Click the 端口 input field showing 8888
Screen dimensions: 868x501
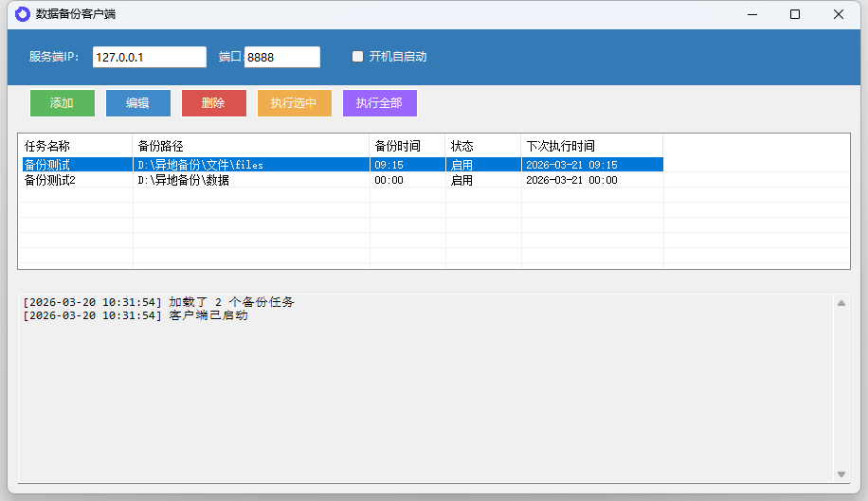281,57
